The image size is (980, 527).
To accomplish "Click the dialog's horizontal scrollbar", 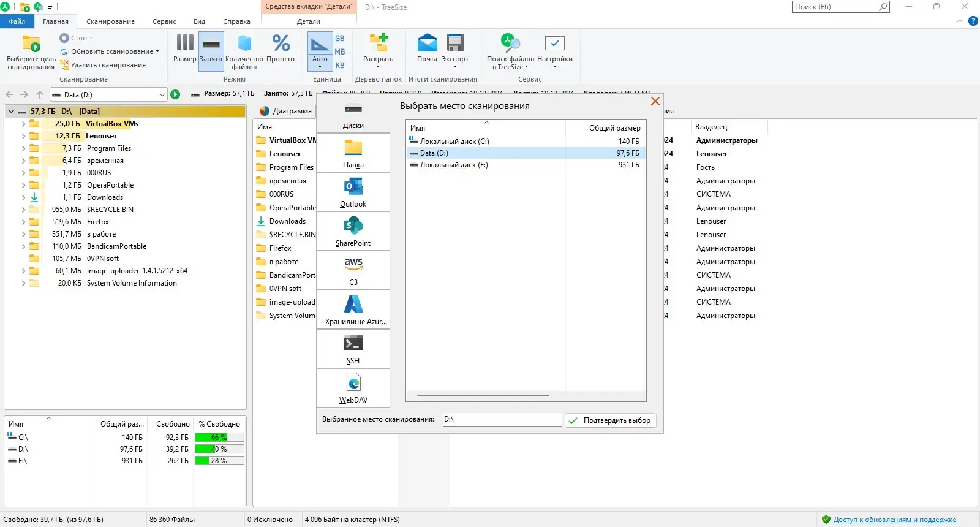I will point(483,396).
